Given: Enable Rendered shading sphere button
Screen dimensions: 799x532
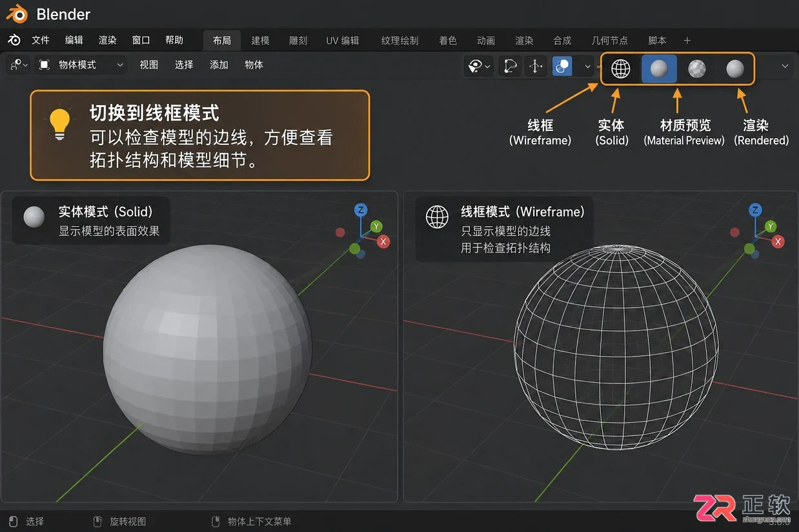Looking at the screenshot, I should [x=735, y=68].
